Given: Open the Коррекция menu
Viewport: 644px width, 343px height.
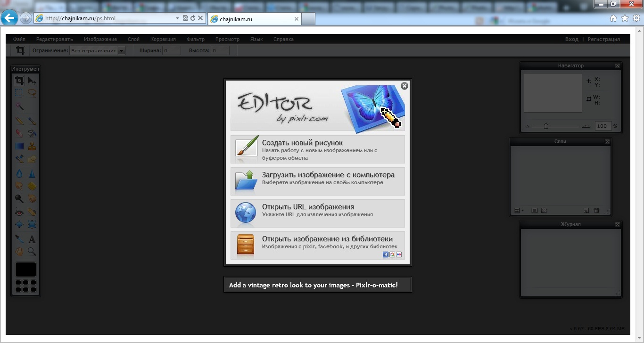Looking at the screenshot, I should point(163,39).
